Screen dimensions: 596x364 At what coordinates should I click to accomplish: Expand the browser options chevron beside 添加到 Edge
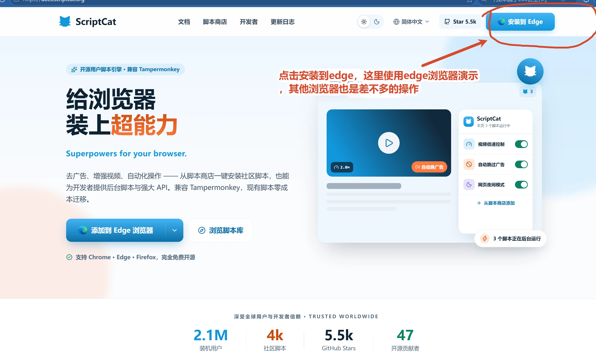(x=174, y=230)
